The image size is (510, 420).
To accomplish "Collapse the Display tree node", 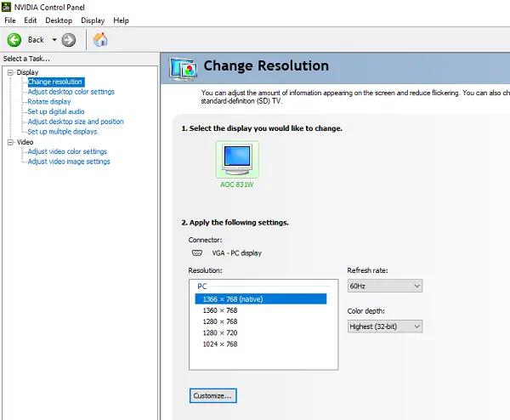I will point(11,72).
